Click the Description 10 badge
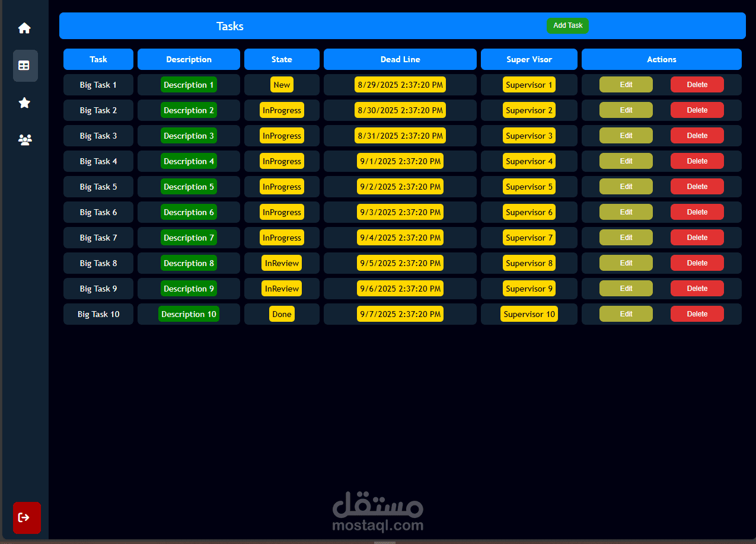This screenshot has height=544, width=756. coord(189,314)
